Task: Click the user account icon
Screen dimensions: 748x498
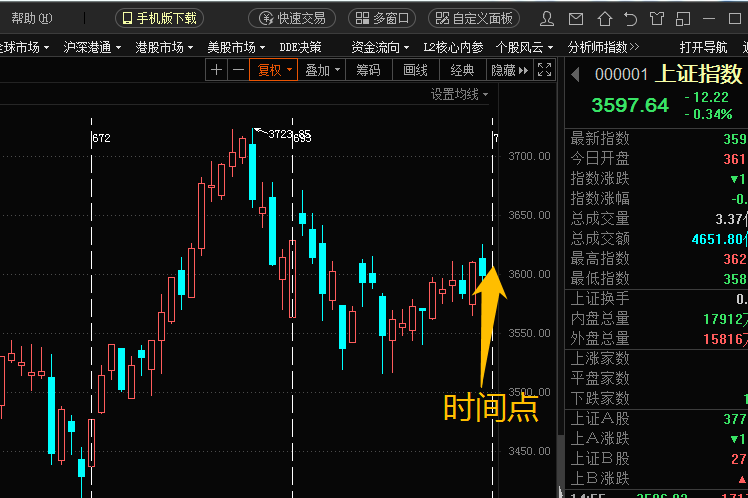Action: click(547, 19)
